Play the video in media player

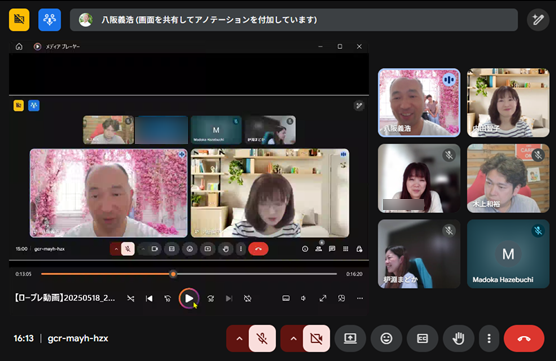pos(189,299)
